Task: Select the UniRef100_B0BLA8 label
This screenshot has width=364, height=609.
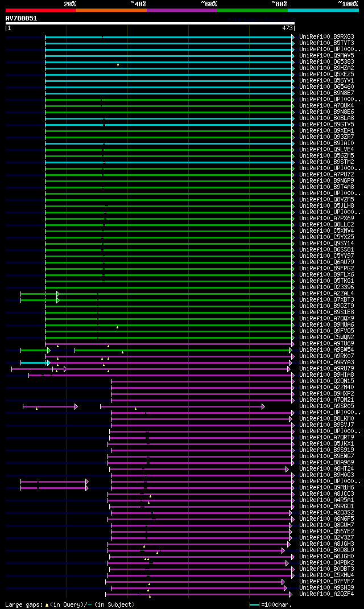Action: coord(326,118)
